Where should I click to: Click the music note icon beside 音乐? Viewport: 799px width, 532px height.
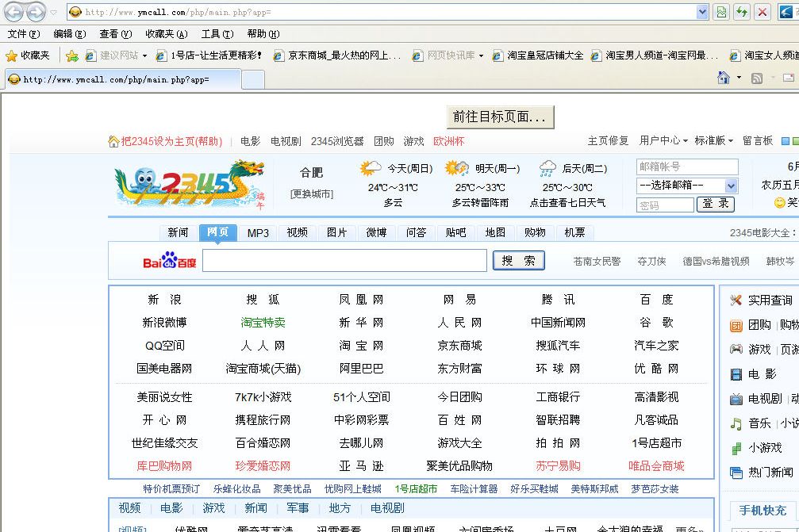(736, 423)
